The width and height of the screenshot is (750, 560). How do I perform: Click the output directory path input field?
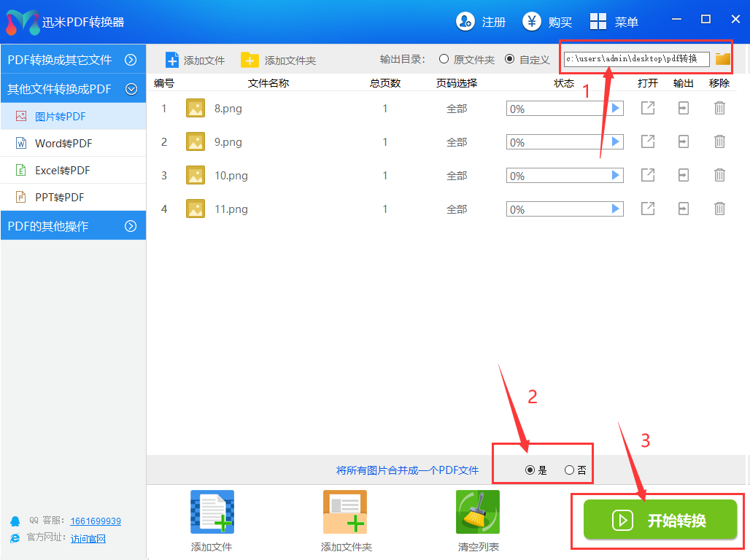pyautogui.click(x=635, y=59)
